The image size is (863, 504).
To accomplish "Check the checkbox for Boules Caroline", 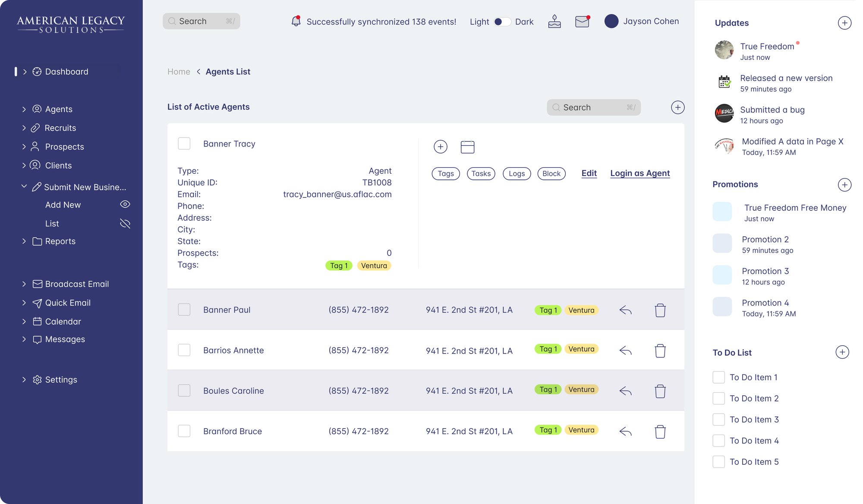I will [184, 391].
